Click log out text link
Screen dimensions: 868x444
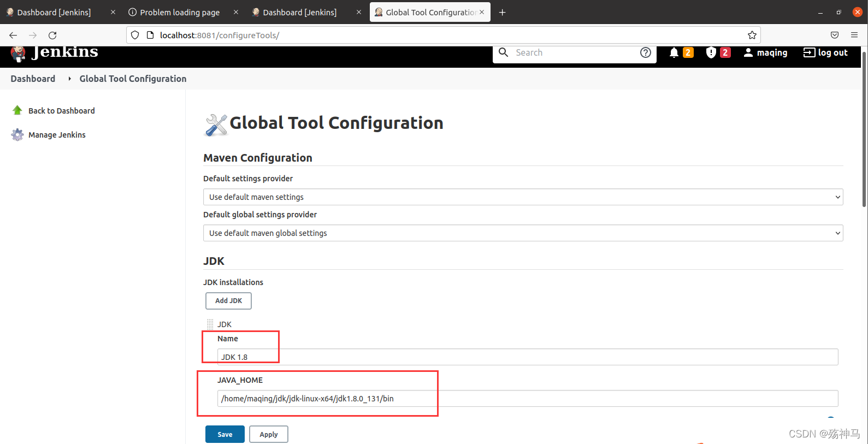click(x=833, y=52)
